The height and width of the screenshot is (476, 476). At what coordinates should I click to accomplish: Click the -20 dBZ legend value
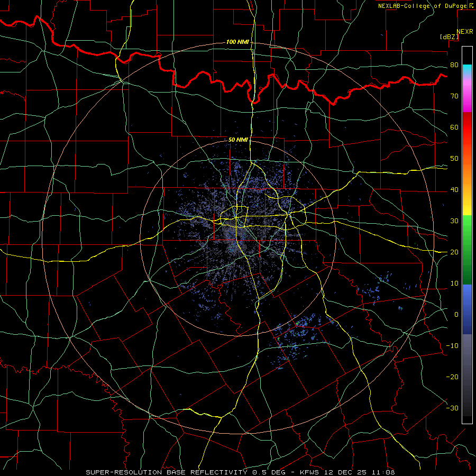452,377
